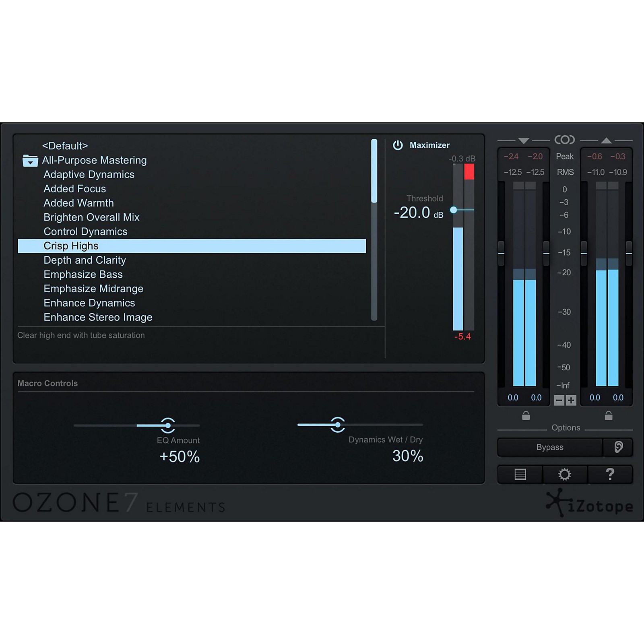644x644 pixels.
Task: Click the left input gain fader handle
Action: pyautogui.click(x=501, y=253)
